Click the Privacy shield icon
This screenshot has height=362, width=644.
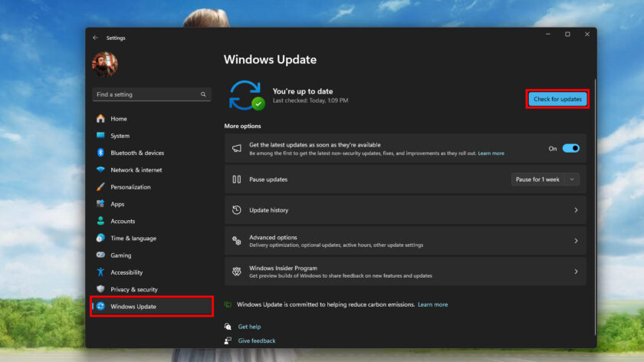(x=100, y=289)
